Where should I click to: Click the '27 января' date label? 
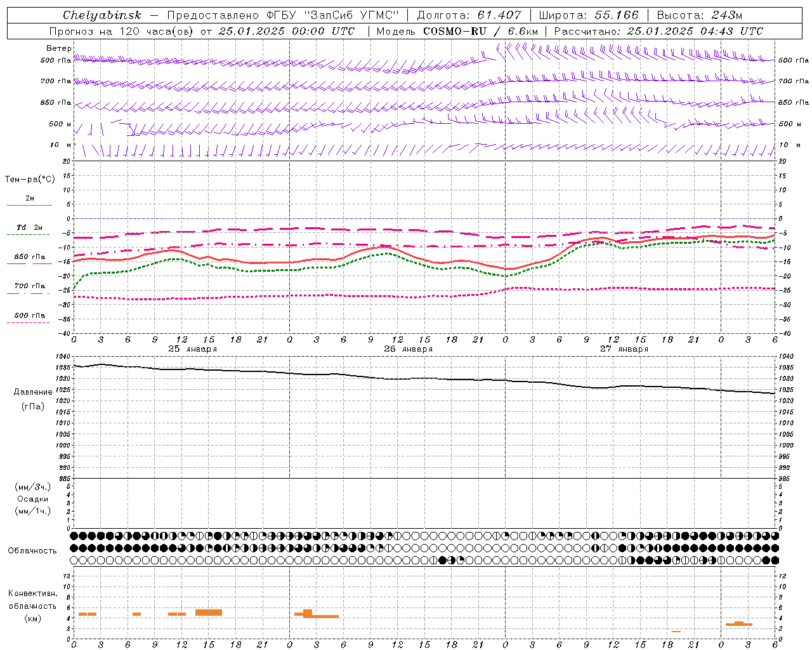point(624,349)
